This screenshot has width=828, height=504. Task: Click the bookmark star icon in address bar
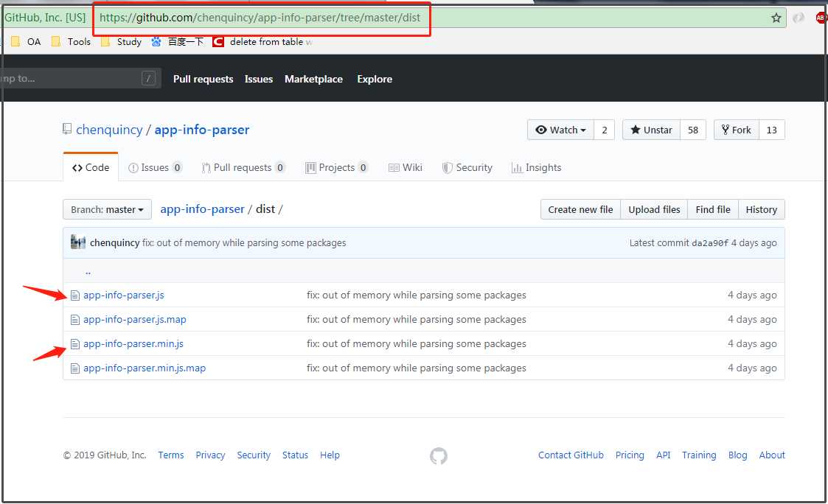coord(776,18)
